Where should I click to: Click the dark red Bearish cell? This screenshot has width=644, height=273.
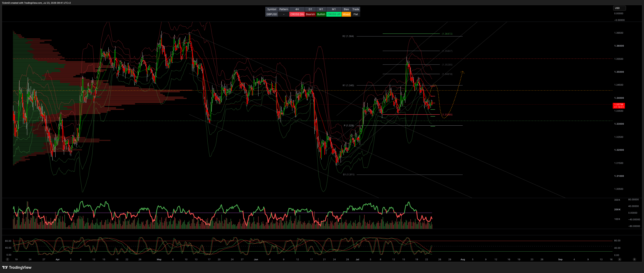coord(310,14)
